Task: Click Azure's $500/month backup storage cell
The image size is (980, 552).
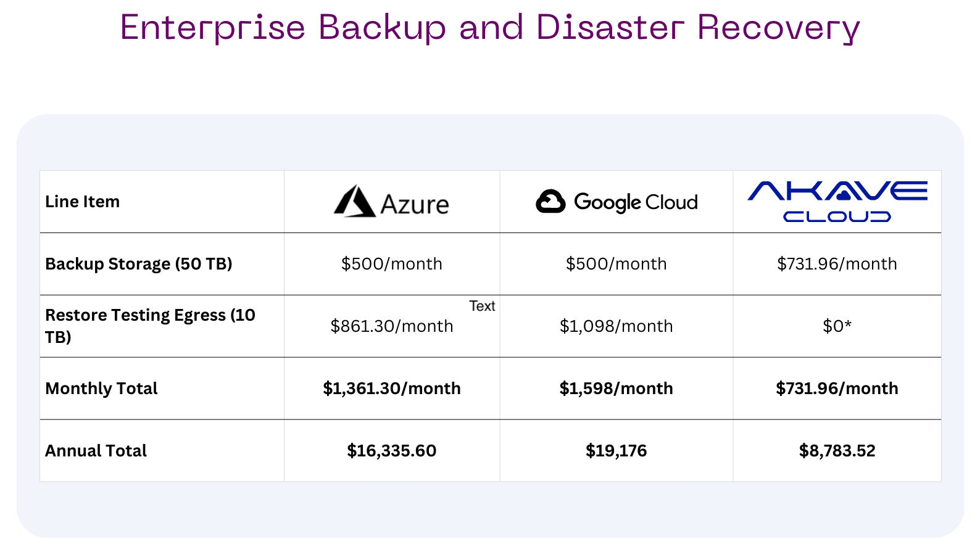Action: point(391,264)
